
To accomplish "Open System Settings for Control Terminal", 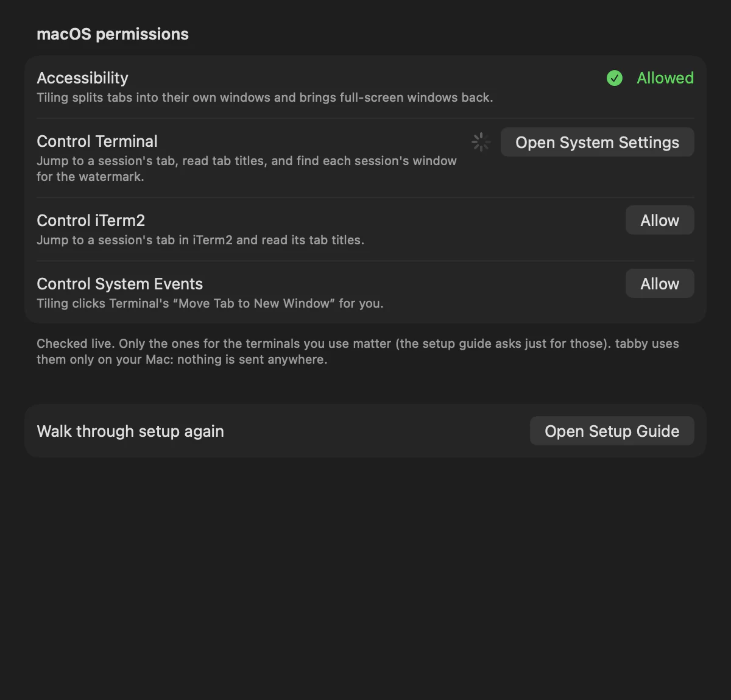I will click(597, 142).
